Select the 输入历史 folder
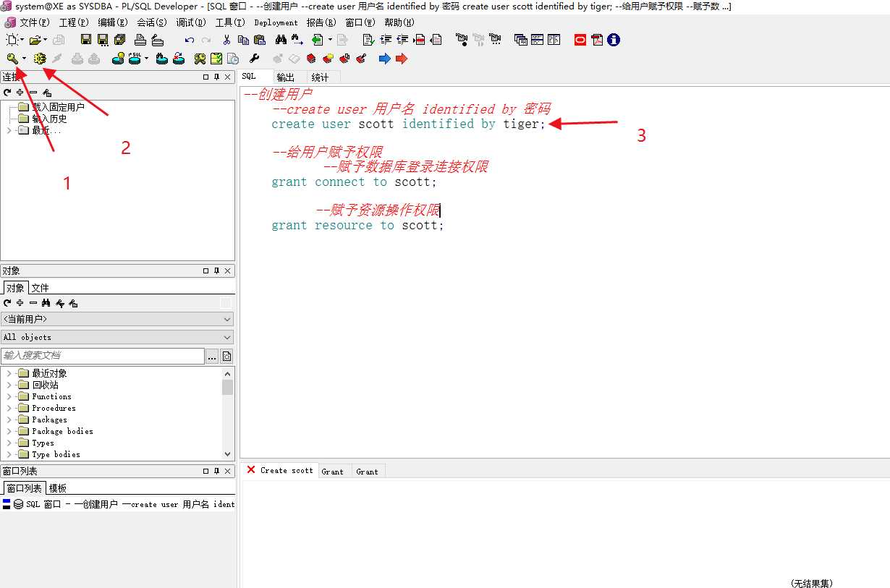Image resolution: width=890 pixels, height=588 pixels. click(49, 119)
